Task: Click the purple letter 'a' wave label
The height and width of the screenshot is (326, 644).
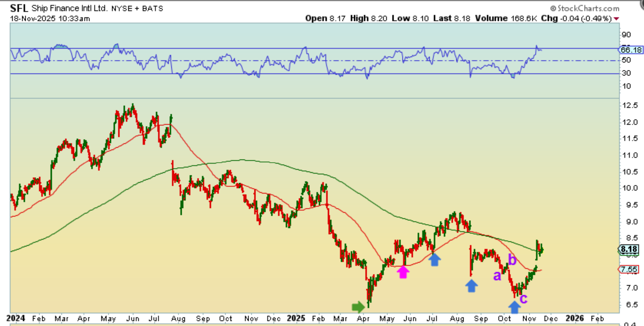Action: (497, 275)
